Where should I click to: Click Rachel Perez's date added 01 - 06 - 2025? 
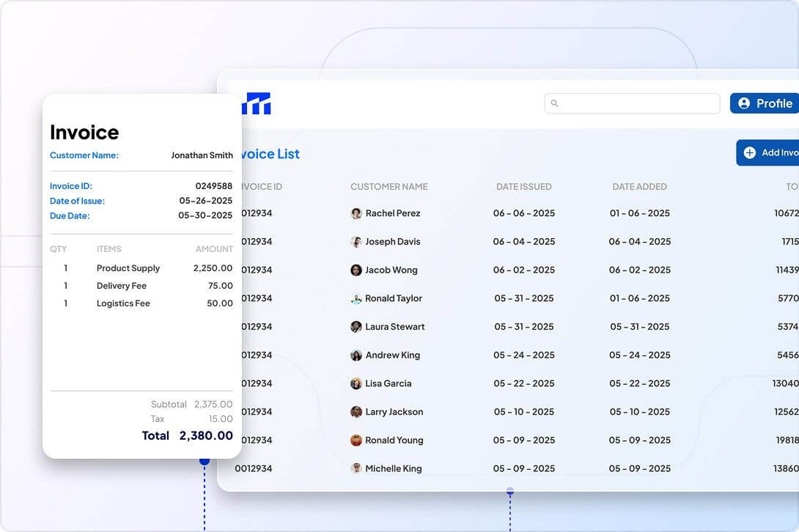pyautogui.click(x=639, y=213)
